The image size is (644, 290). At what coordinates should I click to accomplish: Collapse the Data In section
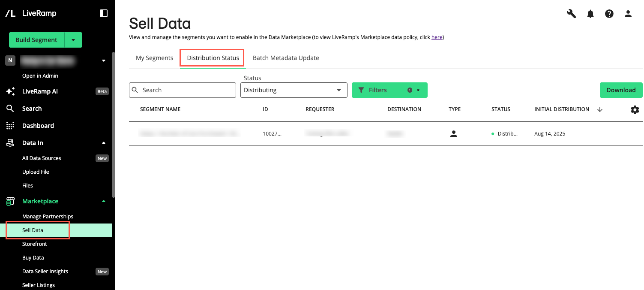click(x=104, y=143)
